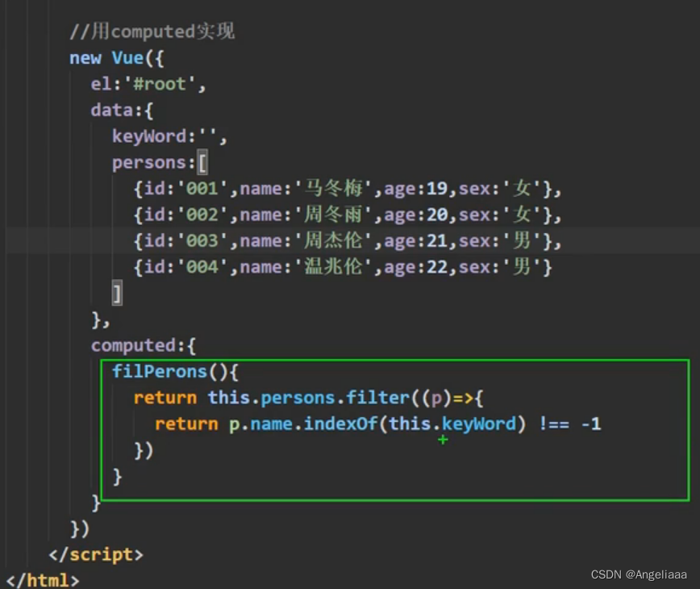
Task: Click the id string '002'
Action: click(202, 215)
